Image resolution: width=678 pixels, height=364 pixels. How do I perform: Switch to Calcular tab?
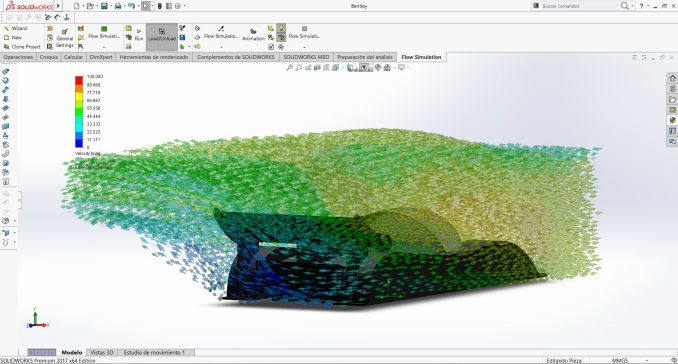click(x=73, y=57)
